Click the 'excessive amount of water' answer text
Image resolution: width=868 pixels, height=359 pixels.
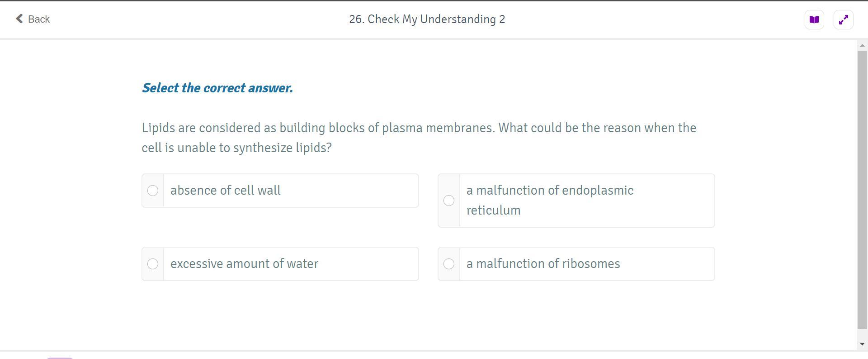tap(244, 264)
